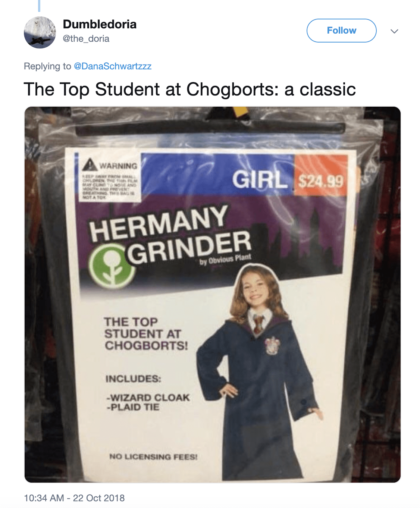Click the THE TOP STUDENT AT CHOGBORTS! caption
Screen dimensions: 420x508
tap(146, 334)
